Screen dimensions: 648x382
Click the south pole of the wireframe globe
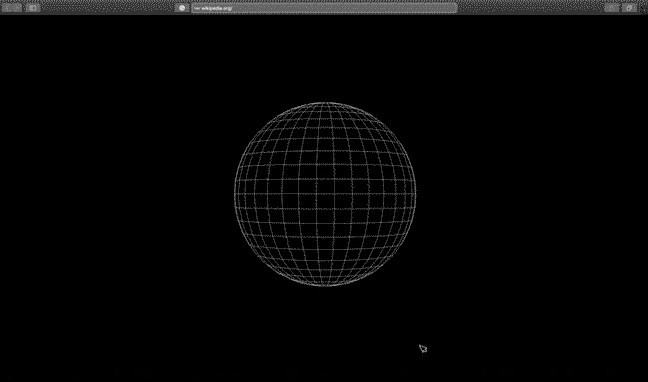[326, 285]
